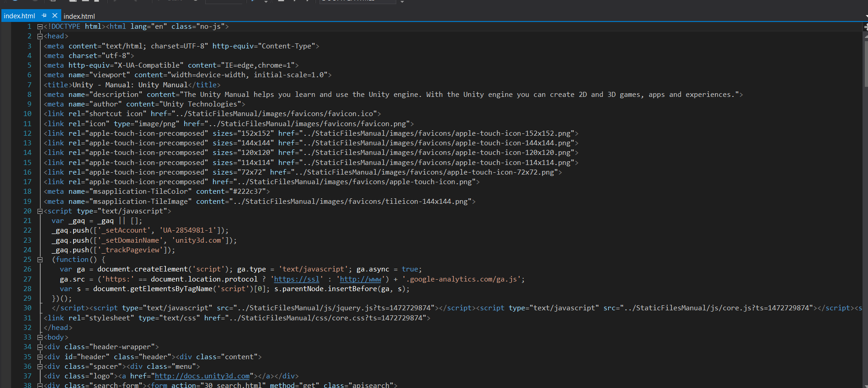The image size is (868, 388).
Task: Grab the vertical scrollbar thumb
Action: tap(866, 64)
